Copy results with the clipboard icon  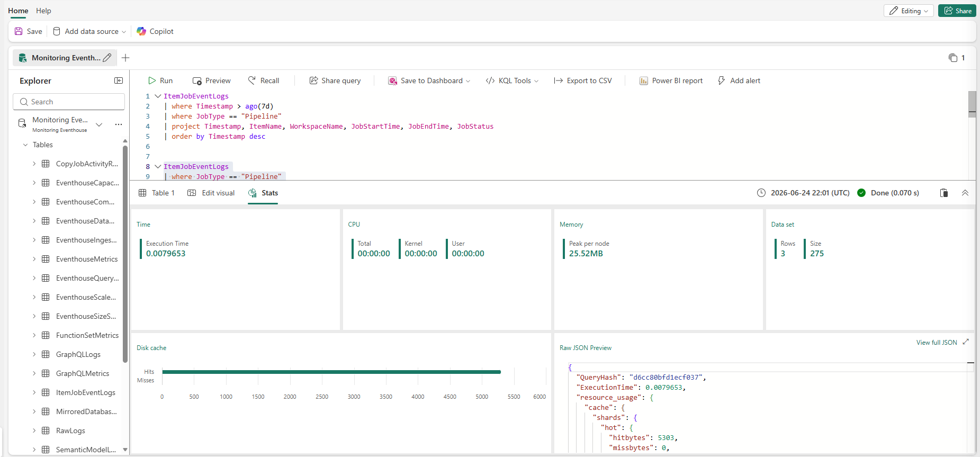click(x=944, y=193)
